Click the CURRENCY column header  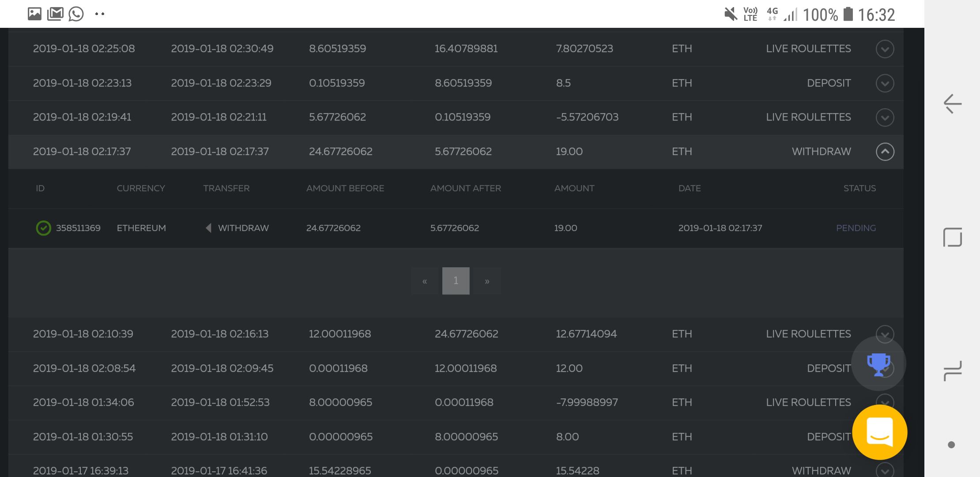pyautogui.click(x=141, y=188)
